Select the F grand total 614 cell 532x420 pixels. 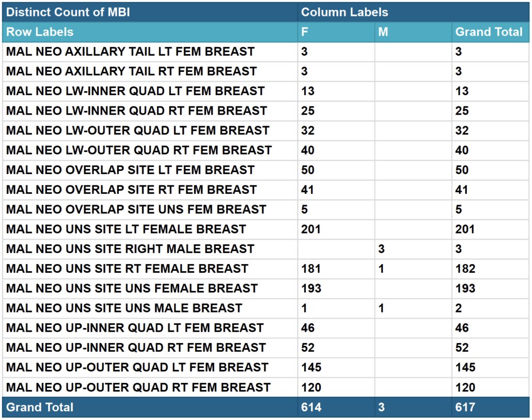point(311,408)
